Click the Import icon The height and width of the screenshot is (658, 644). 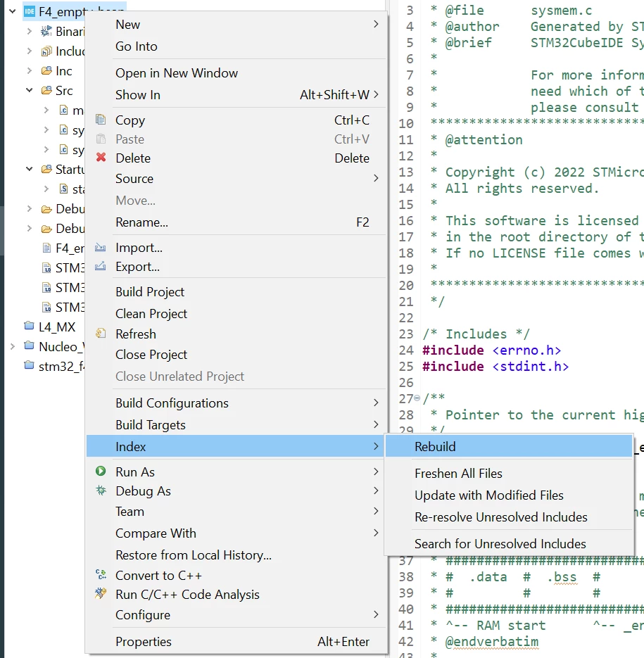[x=101, y=247]
